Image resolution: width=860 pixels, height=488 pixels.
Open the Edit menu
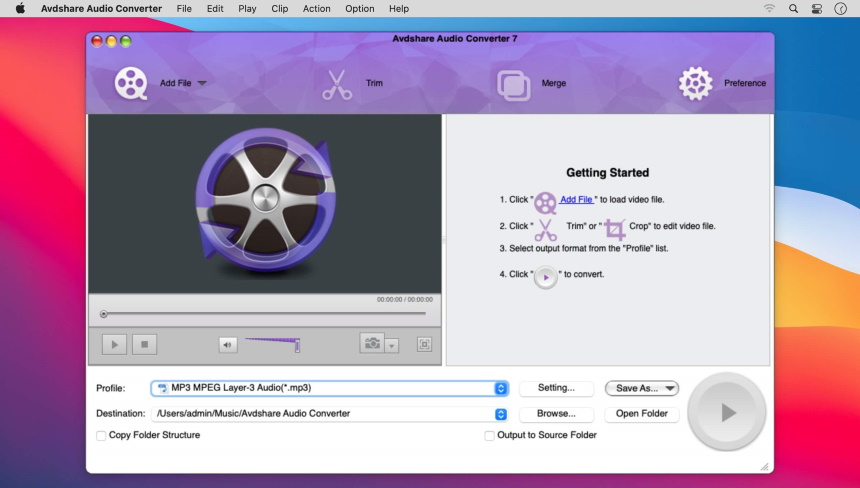point(215,9)
